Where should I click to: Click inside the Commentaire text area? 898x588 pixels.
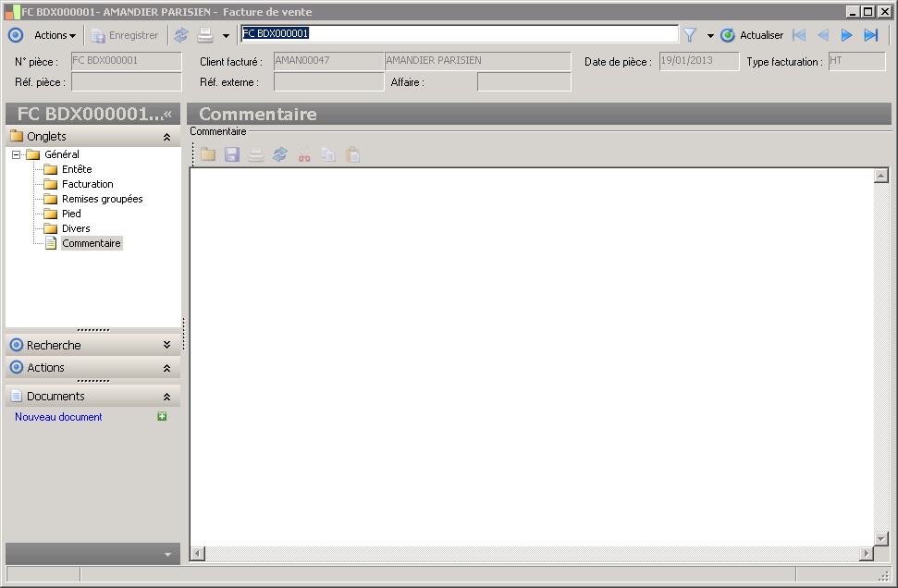click(532, 356)
